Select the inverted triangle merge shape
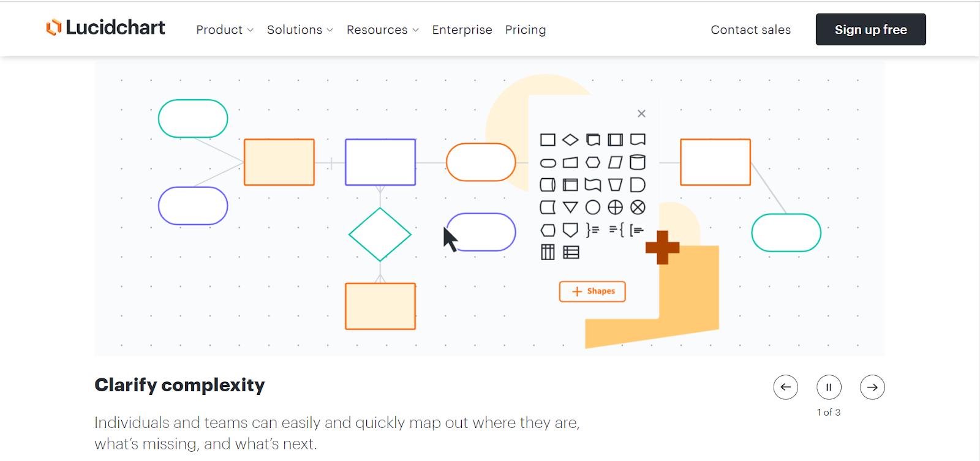Screen dimensions: 980x461 (x=570, y=207)
